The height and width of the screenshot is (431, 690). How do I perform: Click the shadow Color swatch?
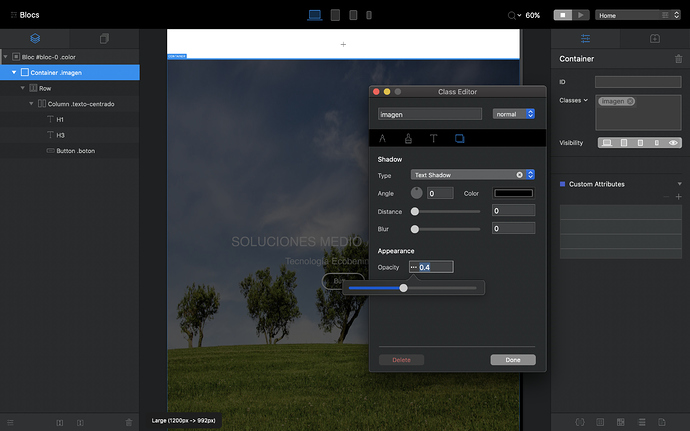[513, 193]
